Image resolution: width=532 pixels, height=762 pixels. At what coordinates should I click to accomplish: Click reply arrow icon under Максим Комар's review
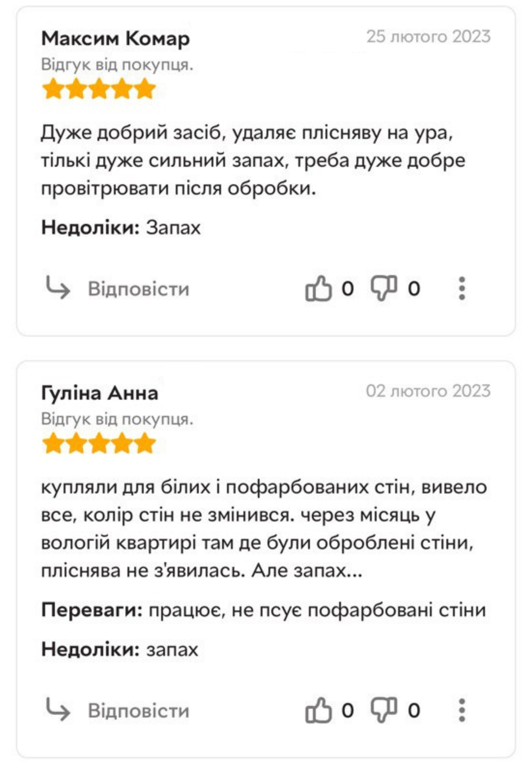(x=58, y=287)
